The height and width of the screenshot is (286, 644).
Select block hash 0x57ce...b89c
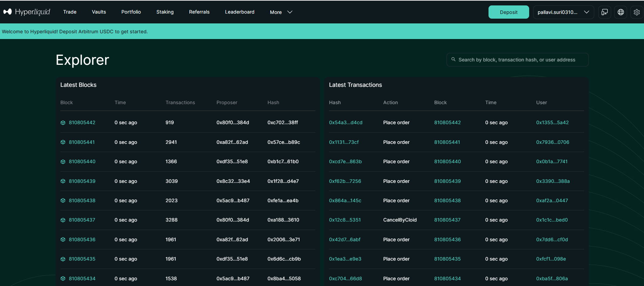284,142
